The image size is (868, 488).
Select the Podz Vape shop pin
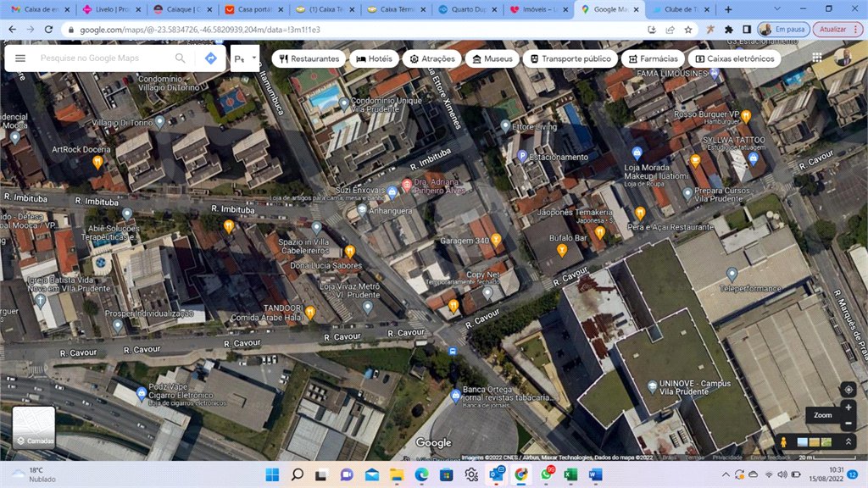(142, 393)
